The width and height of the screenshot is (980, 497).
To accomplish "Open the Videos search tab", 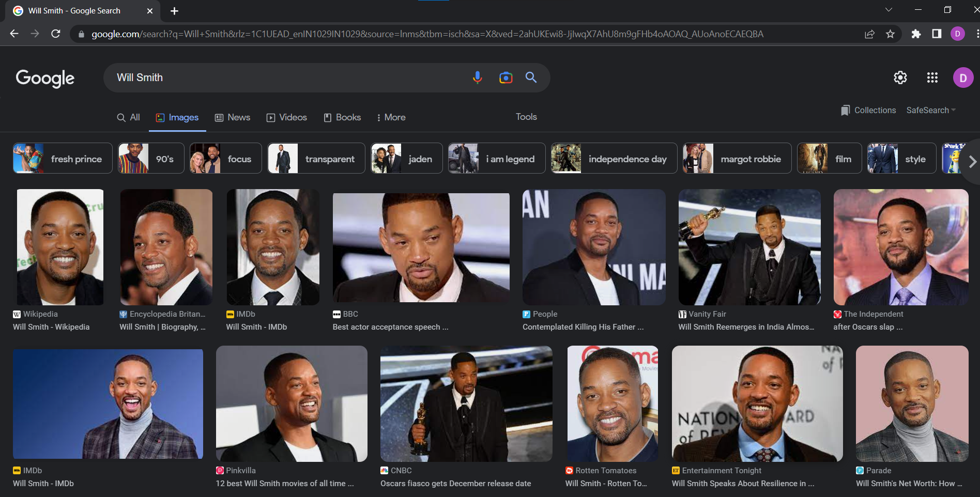I will point(286,117).
